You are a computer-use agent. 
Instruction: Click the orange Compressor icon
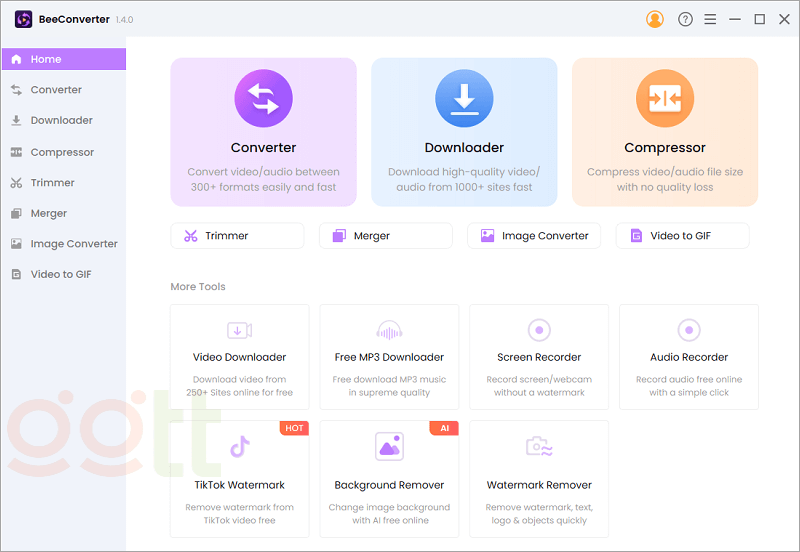665,99
